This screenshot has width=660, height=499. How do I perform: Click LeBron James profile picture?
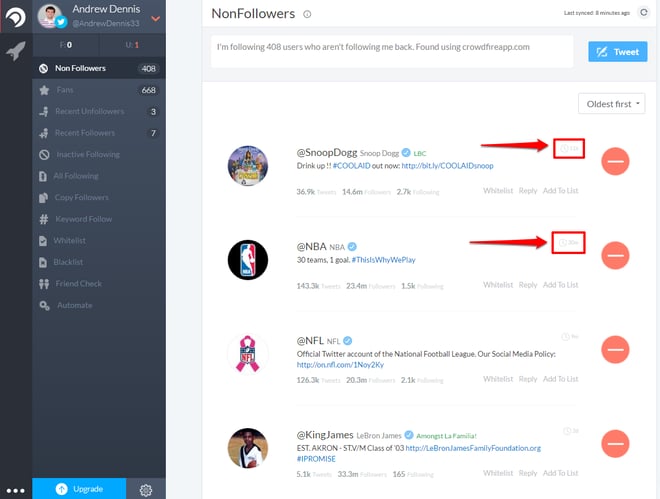click(248, 448)
